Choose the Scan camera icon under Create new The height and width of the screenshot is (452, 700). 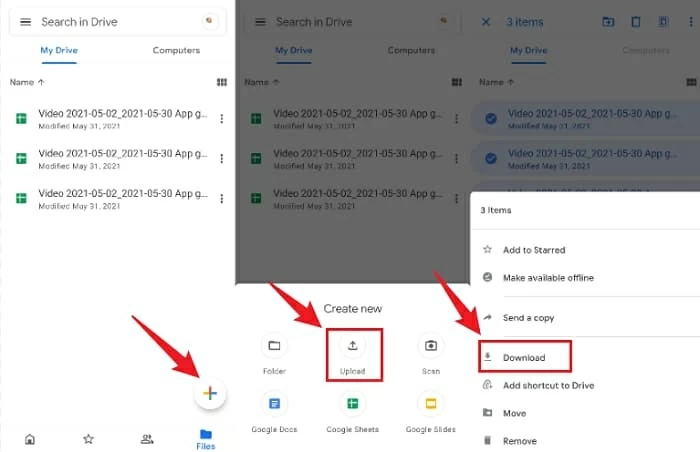(430, 346)
